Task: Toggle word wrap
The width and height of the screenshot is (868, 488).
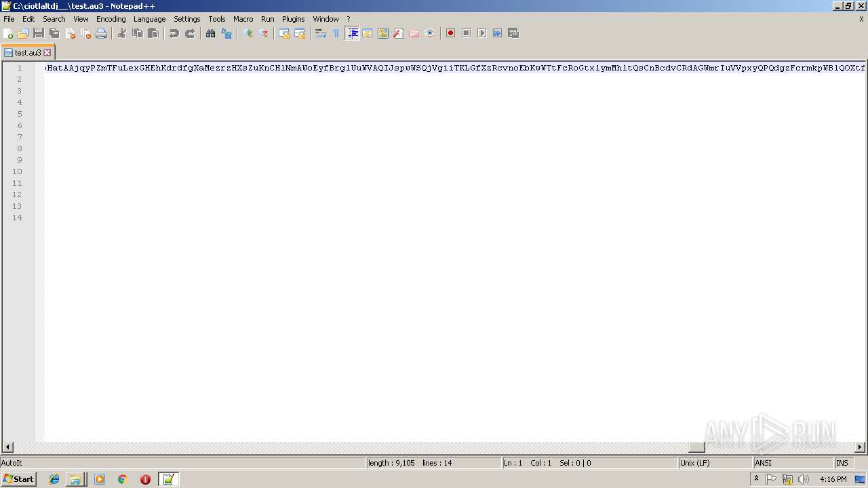Action: click(321, 33)
